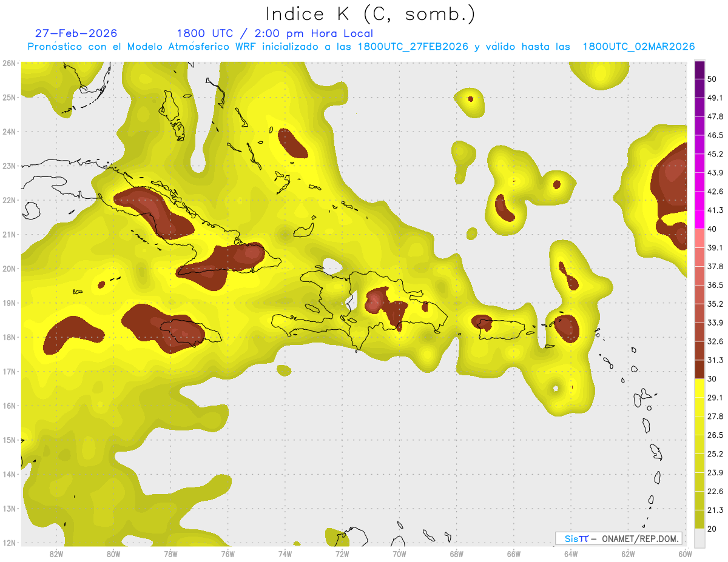Click the "18N" latitude label

click(x=10, y=337)
